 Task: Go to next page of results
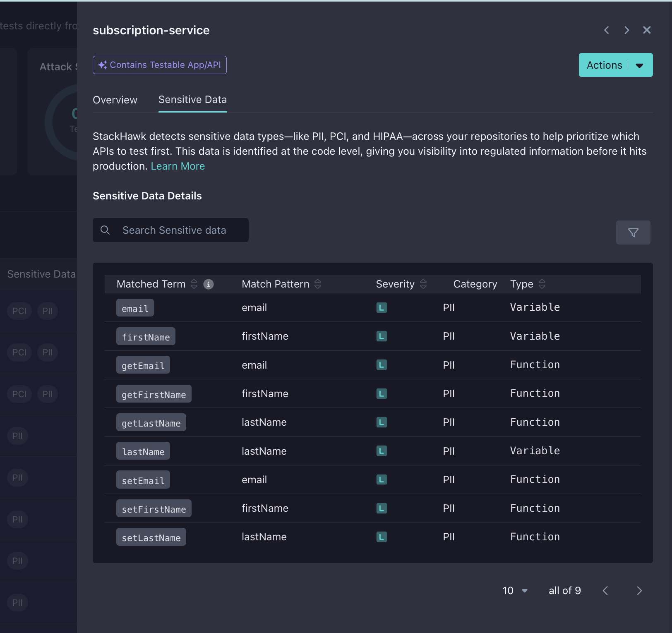[x=639, y=591]
